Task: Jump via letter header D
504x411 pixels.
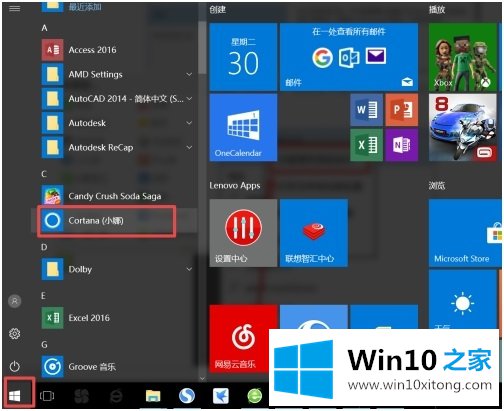Action: (44, 247)
